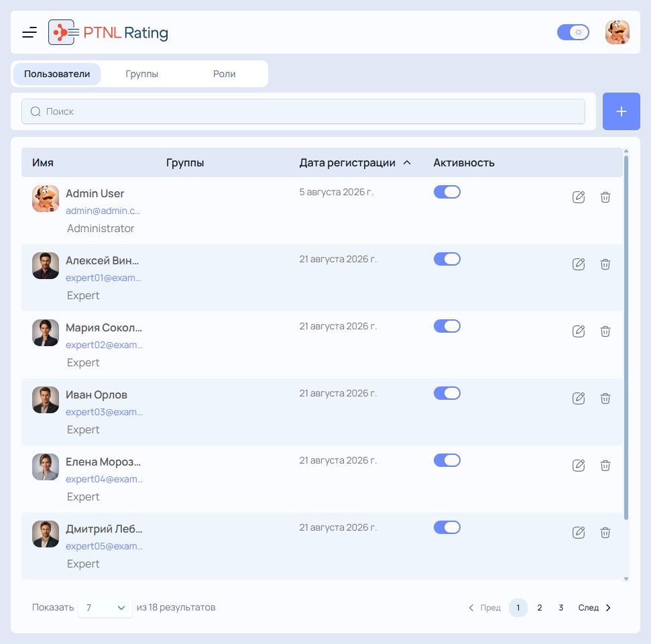This screenshot has height=644, width=651.
Task: Switch off activity for Иван Орлов
Action: coord(447,393)
